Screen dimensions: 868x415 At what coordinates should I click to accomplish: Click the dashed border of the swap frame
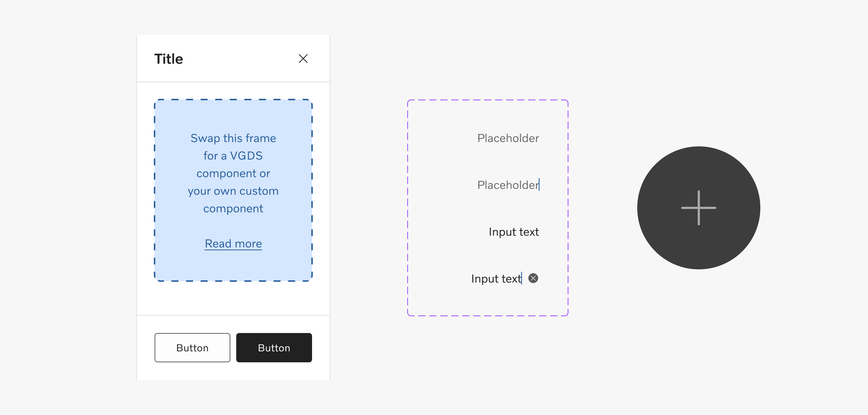pyautogui.click(x=233, y=100)
